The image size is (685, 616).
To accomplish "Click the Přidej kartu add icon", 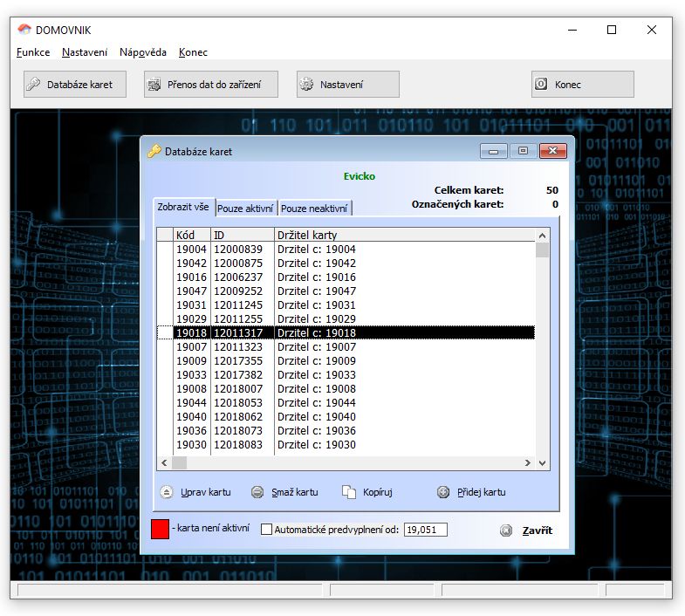I will click(x=443, y=492).
